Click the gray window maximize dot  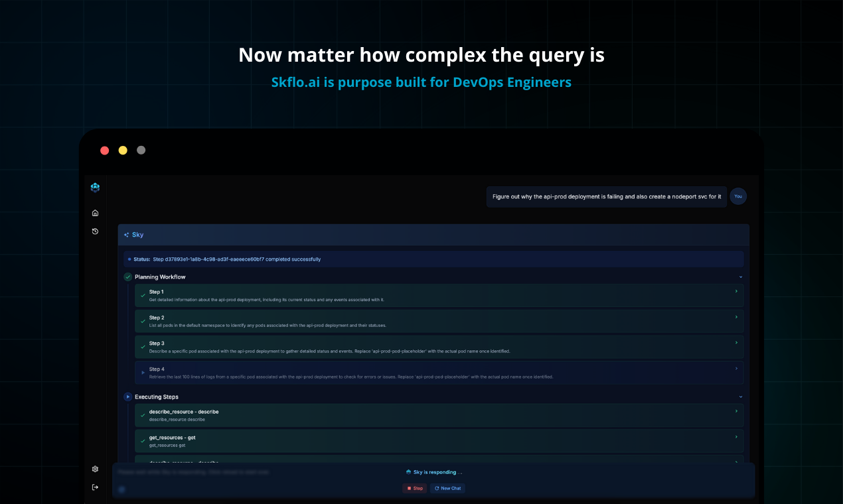click(x=141, y=151)
